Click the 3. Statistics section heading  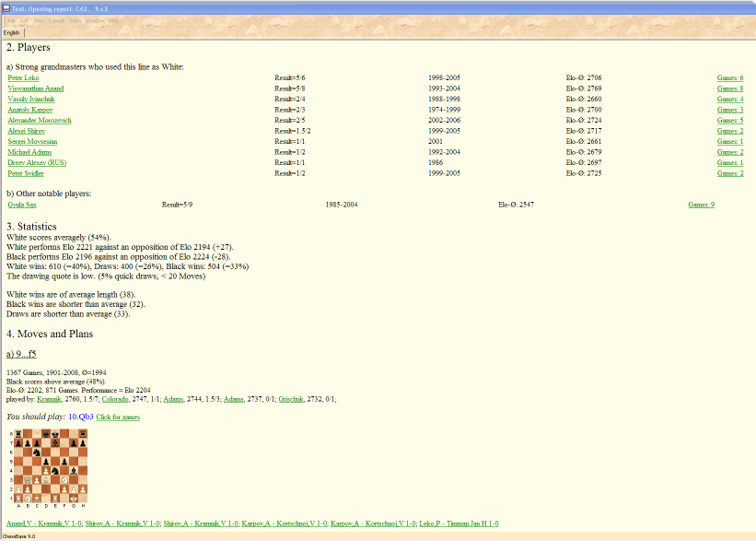pos(32,227)
